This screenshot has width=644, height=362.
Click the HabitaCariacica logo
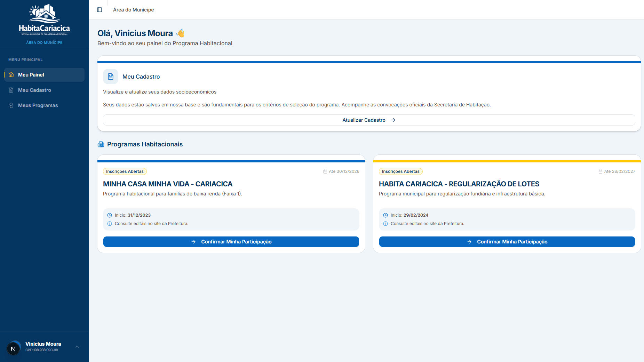tap(44, 19)
